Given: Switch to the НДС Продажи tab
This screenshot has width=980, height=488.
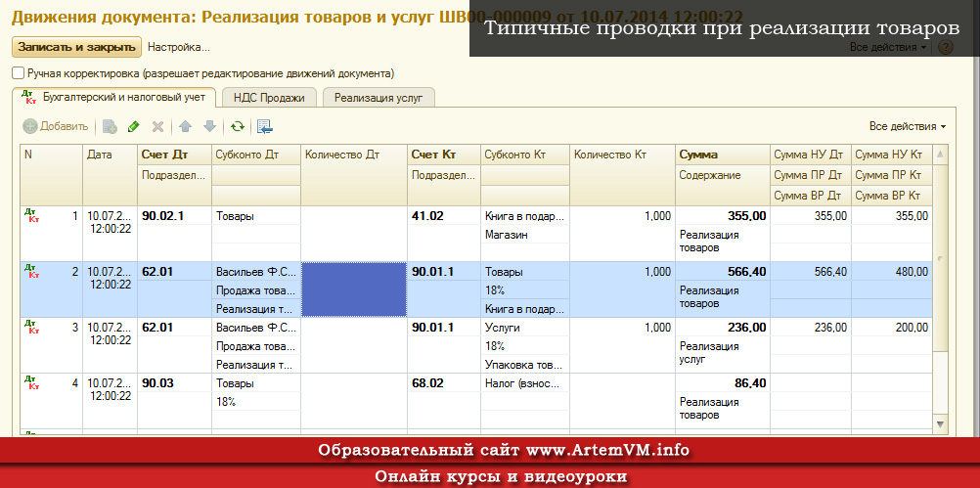Looking at the screenshot, I should click(x=269, y=98).
